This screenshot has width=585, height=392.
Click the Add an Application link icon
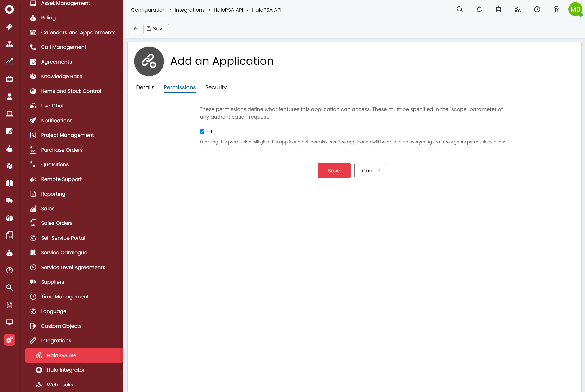tap(149, 61)
